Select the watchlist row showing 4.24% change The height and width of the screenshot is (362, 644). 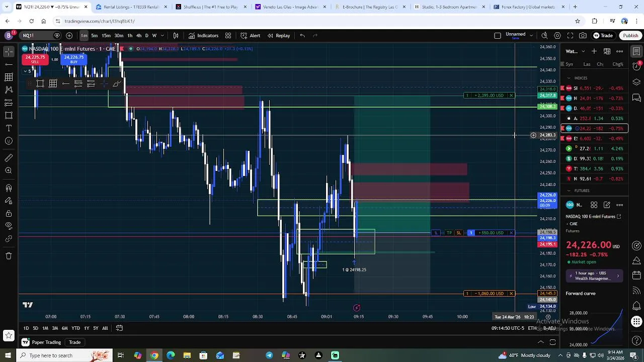point(595,149)
